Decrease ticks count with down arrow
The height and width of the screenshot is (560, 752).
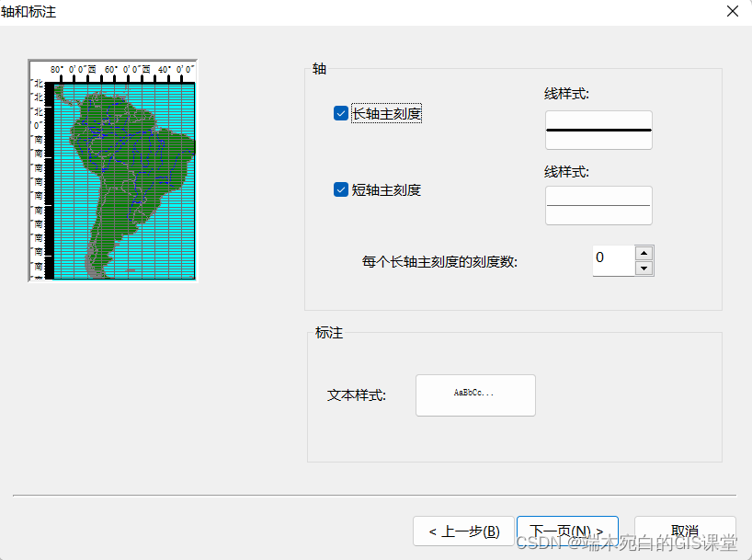[644, 269]
